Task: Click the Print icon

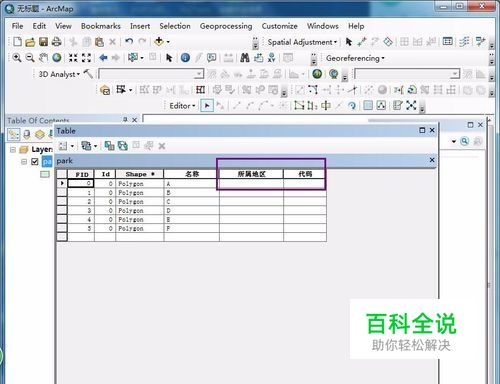Action: (57, 42)
